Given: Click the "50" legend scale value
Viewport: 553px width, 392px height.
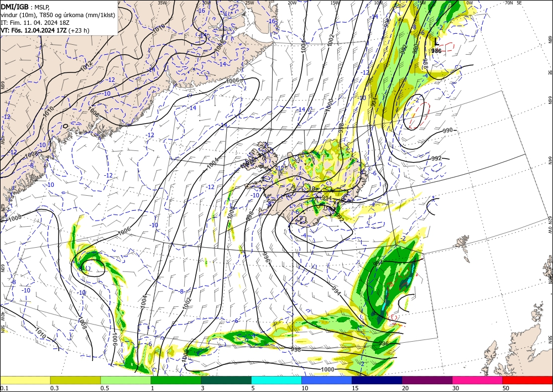Looking at the screenshot, I should (x=506, y=388).
